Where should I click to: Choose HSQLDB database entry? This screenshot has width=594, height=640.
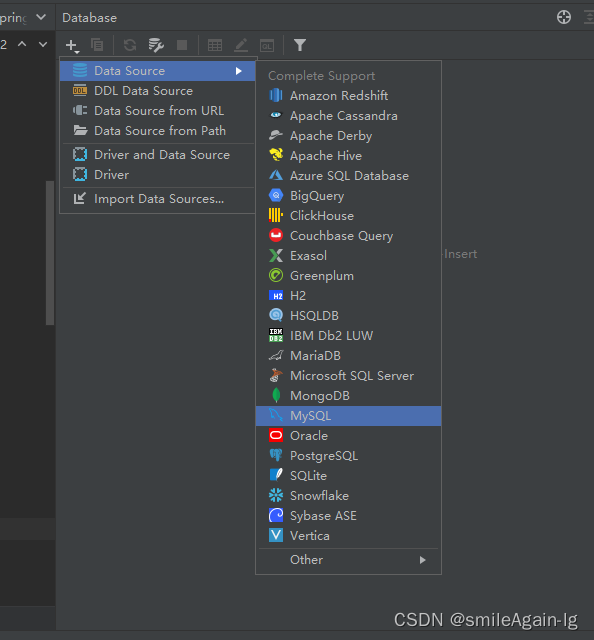click(x=348, y=316)
